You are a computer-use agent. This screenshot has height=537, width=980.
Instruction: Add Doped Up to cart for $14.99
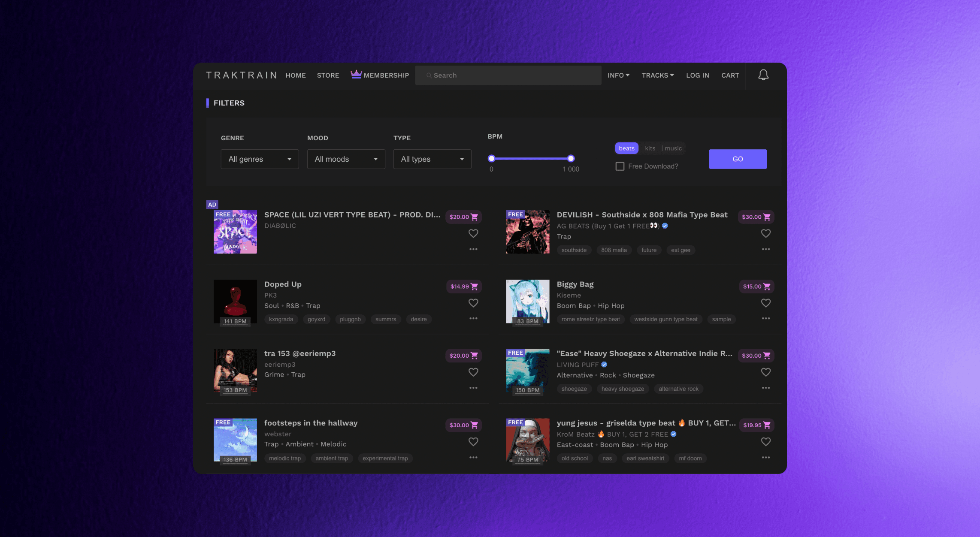pyautogui.click(x=464, y=287)
